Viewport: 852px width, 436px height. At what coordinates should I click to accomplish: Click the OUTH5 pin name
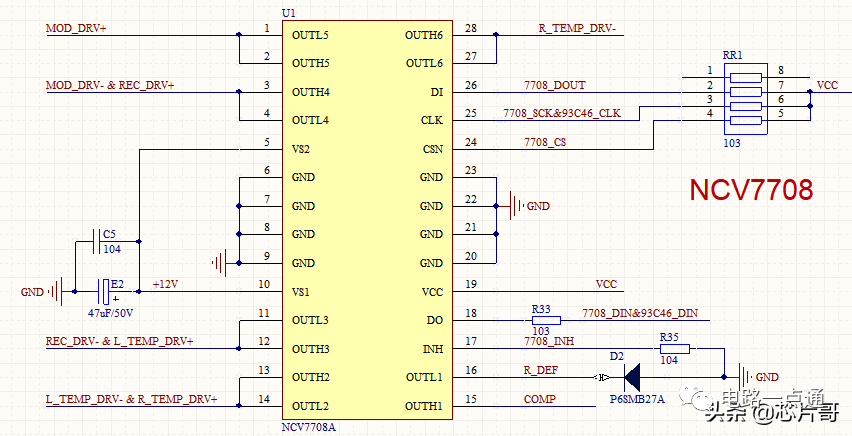[311, 64]
